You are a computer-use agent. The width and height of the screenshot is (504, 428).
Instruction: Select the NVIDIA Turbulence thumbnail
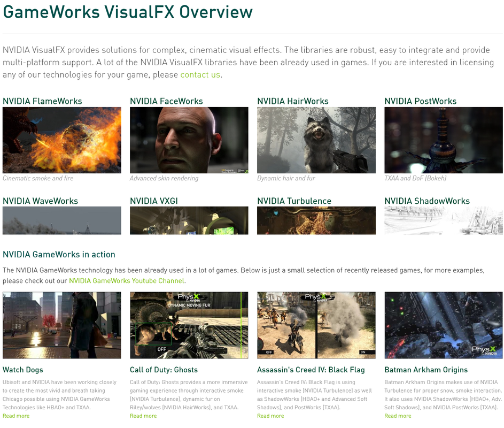click(x=316, y=220)
